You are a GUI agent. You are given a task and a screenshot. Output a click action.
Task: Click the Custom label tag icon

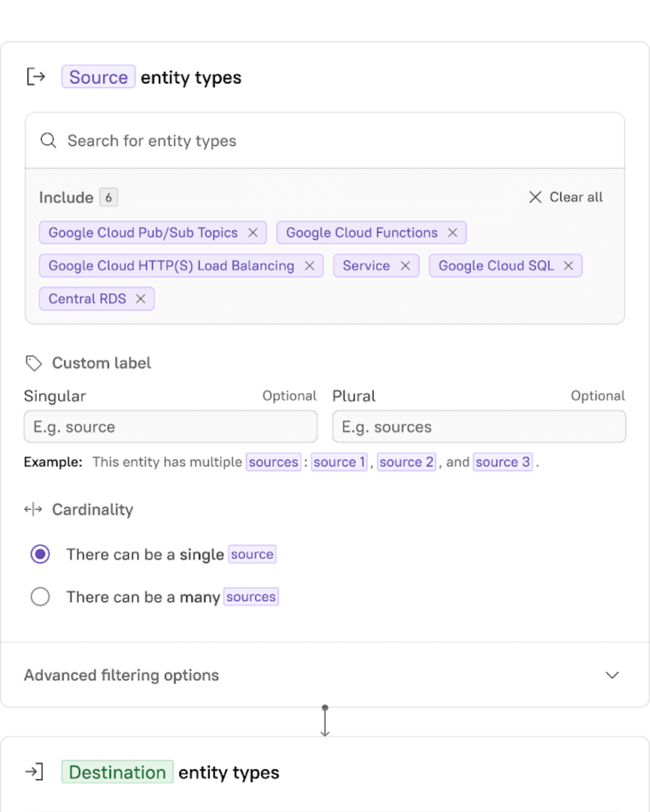pyautogui.click(x=34, y=363)
